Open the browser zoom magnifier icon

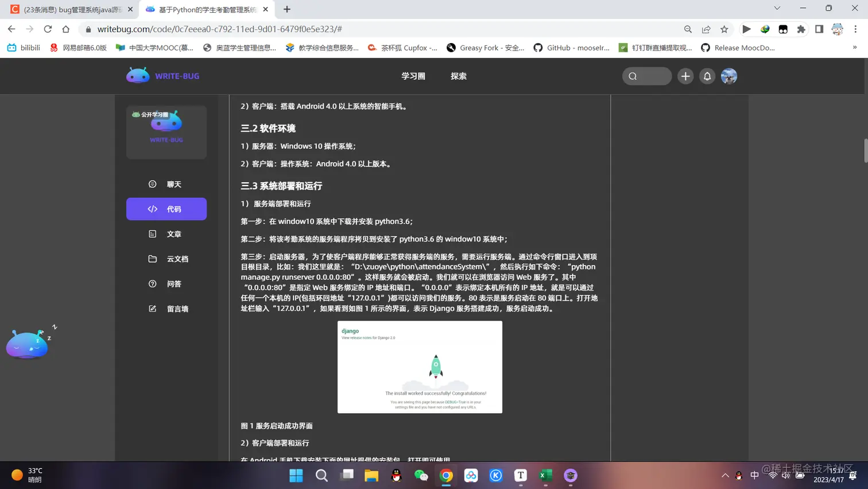(x=688, y=29)
